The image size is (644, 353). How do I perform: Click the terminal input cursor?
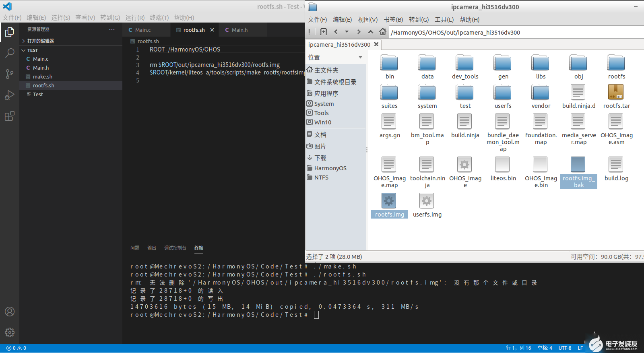[x=316, y=315]
